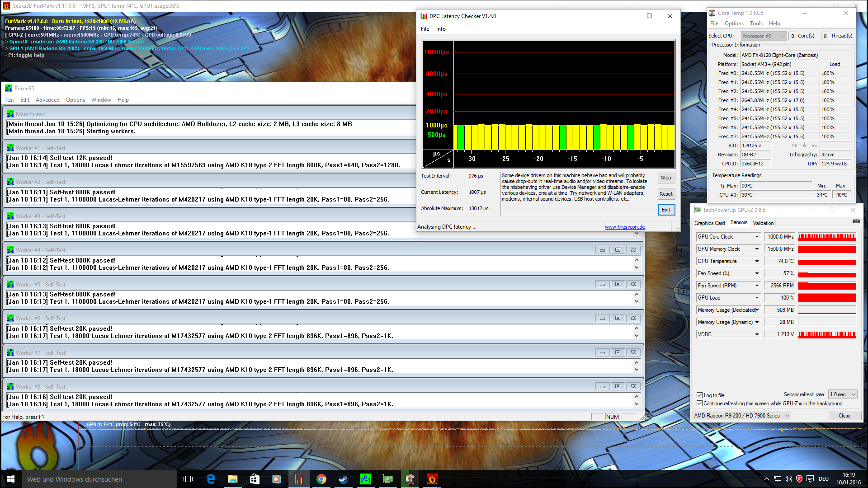Click the GPU-Z taskbar icon

(x=387, y=479)
